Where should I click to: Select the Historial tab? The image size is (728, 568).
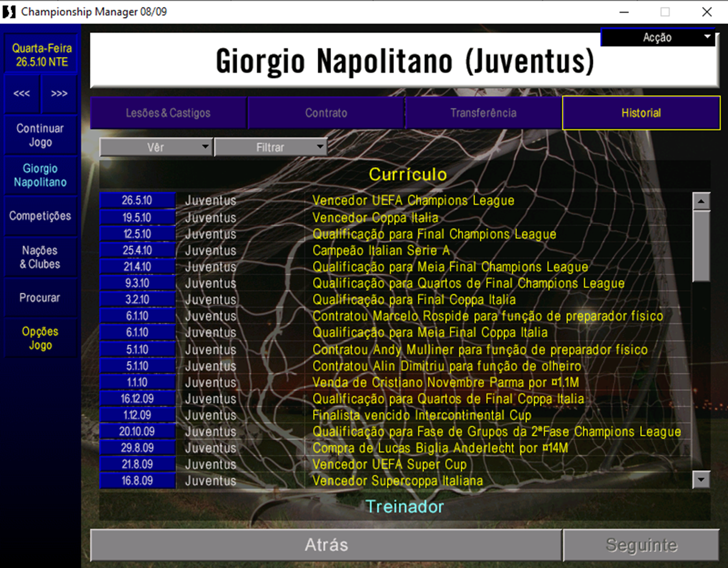point(641,113)
